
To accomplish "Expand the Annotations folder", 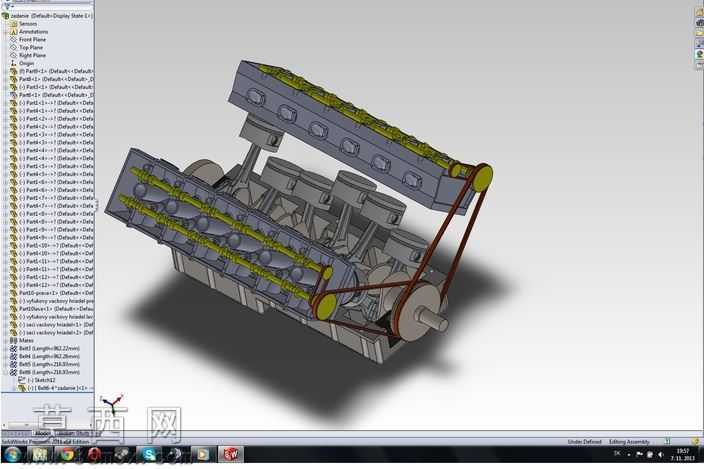I will [5, 32].
